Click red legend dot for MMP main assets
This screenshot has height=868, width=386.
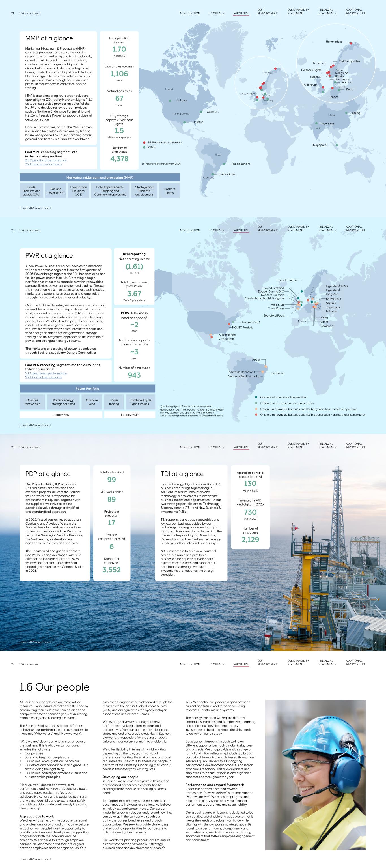point(144,143)
